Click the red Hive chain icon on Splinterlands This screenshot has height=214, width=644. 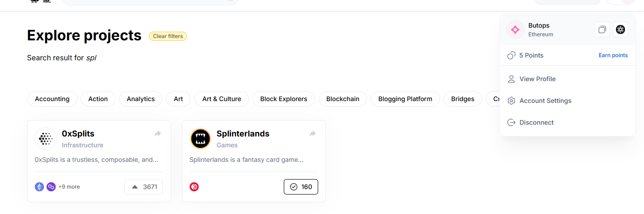click(x=194, y=187)
